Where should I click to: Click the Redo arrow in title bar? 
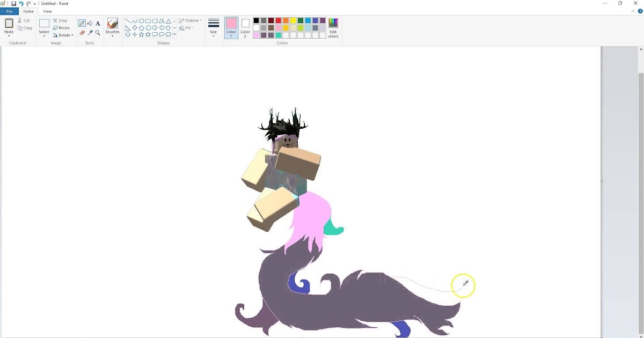pos(28,3)
